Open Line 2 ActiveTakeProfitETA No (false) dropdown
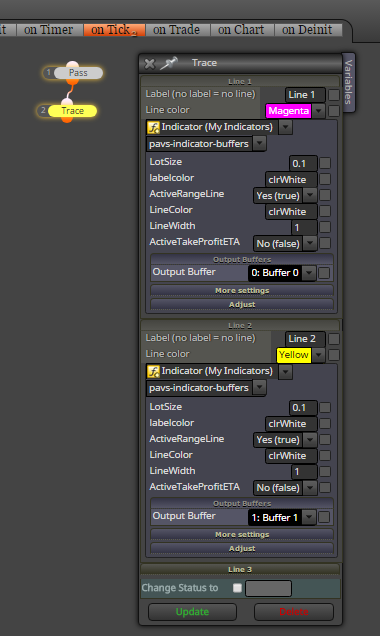 coord(310,488)
